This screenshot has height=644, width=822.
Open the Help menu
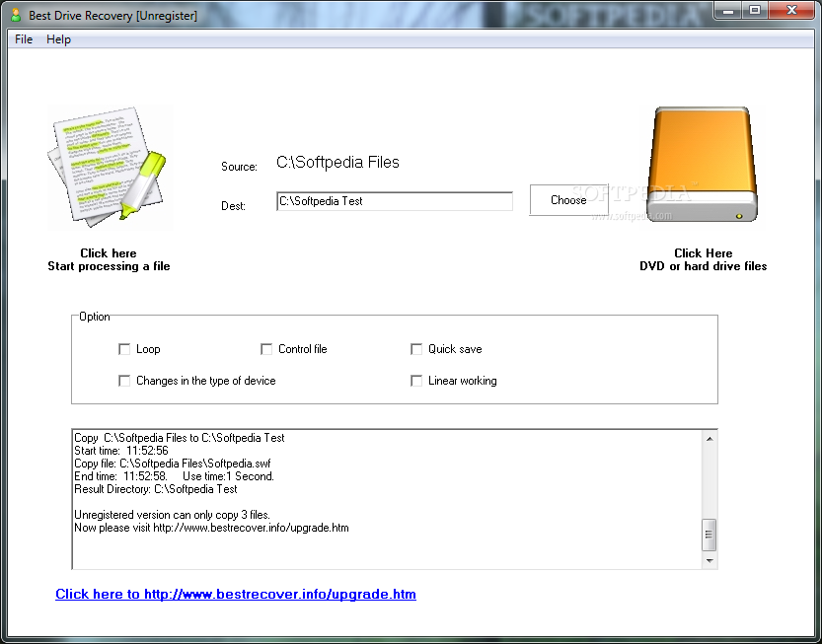pyautogui.click(x=58, y=39)
